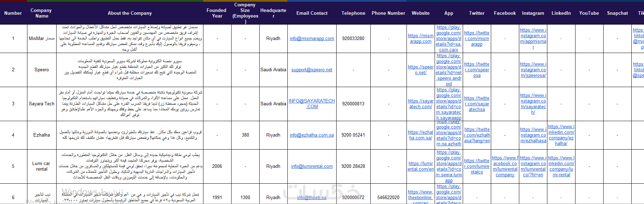Select the Snapchat column header
The height and width of the screenshot is (204, 644).
tap(617, 13)
